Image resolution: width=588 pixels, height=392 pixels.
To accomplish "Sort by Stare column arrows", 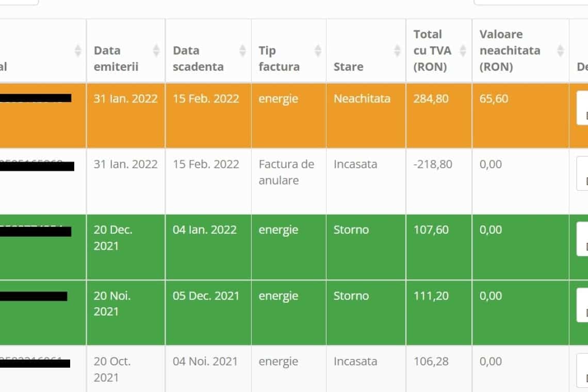I will 397,51.
